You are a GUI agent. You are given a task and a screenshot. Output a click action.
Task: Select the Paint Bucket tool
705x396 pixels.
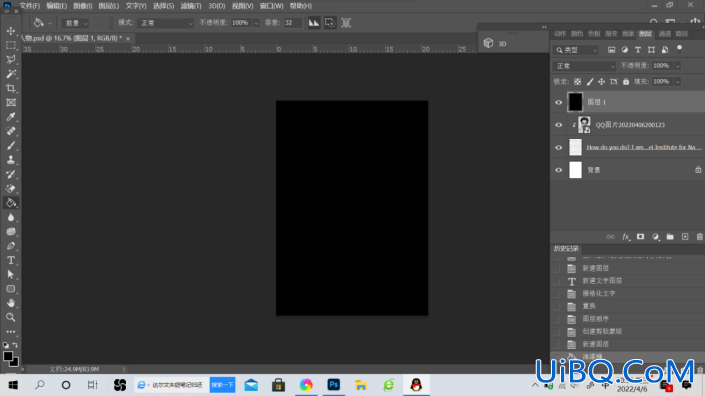(x=11, y=203)
